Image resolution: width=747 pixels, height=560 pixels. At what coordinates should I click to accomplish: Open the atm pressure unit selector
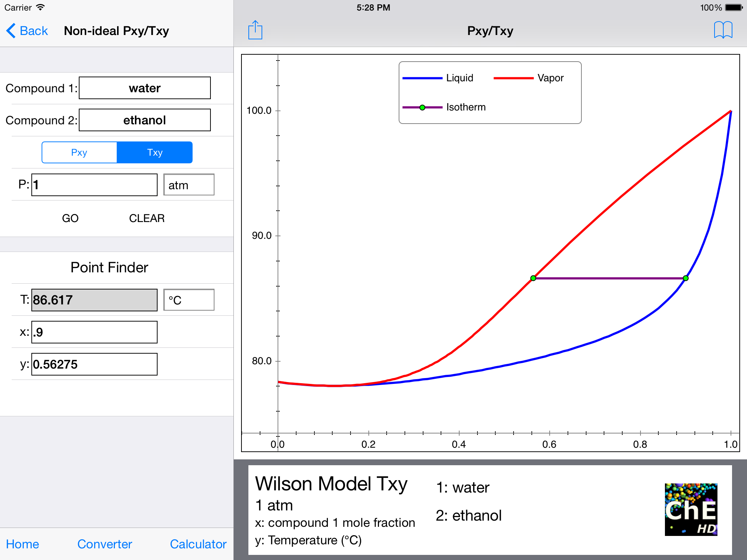click(189, 185)
